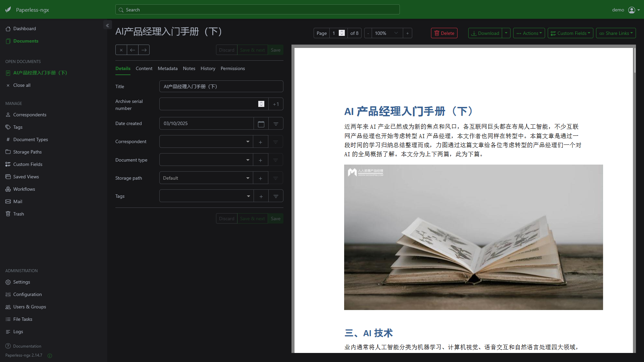This screenshot has width=644, height=362.
Task: Edit the Title input field
Action: point(221,86)
